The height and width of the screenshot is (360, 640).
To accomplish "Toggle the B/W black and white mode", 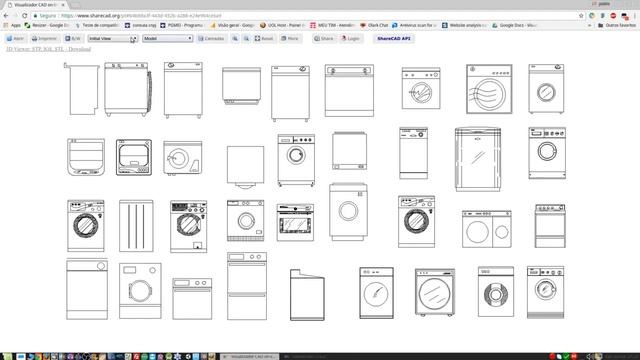I will pos(73,38).
